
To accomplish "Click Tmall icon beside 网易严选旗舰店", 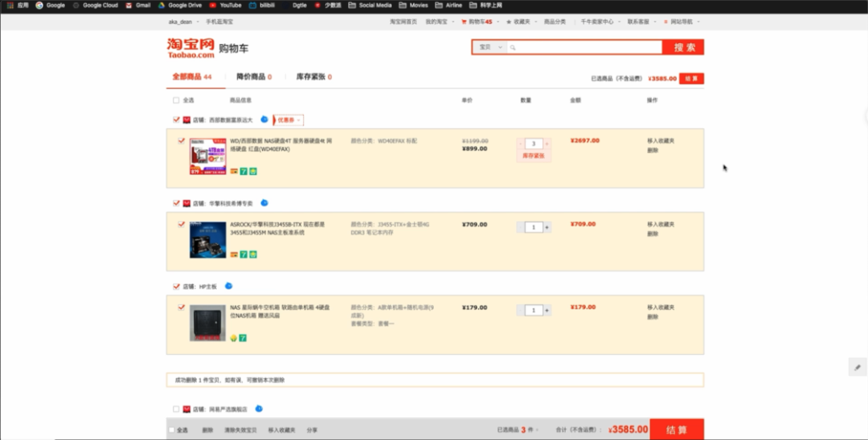I will (186, 409).
